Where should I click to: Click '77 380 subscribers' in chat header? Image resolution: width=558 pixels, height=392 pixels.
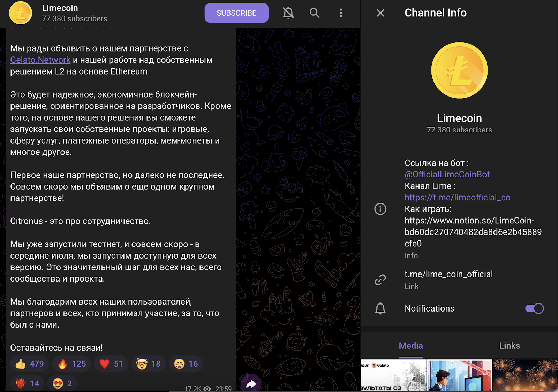coord(75,18)
